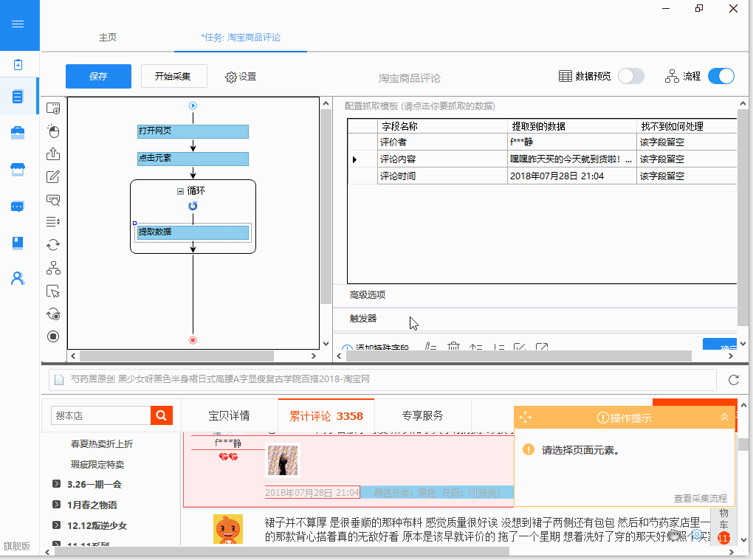Toggle the 流程 switch off
753x560 pixels.
(721, 76)
